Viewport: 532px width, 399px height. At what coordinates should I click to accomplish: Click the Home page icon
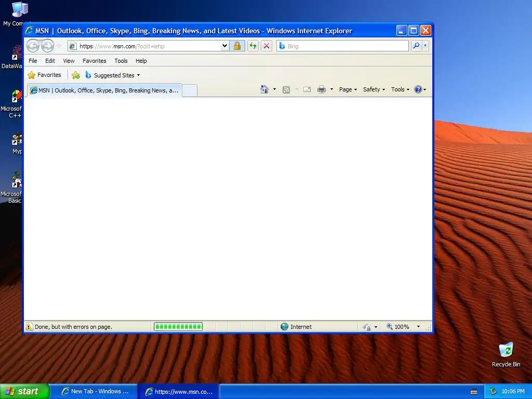(x=264, y=89)
